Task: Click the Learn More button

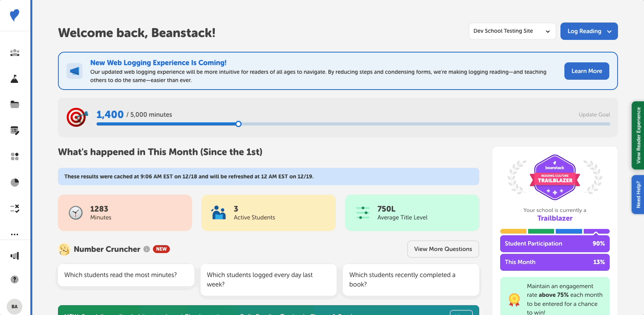Action: [586, 71]
